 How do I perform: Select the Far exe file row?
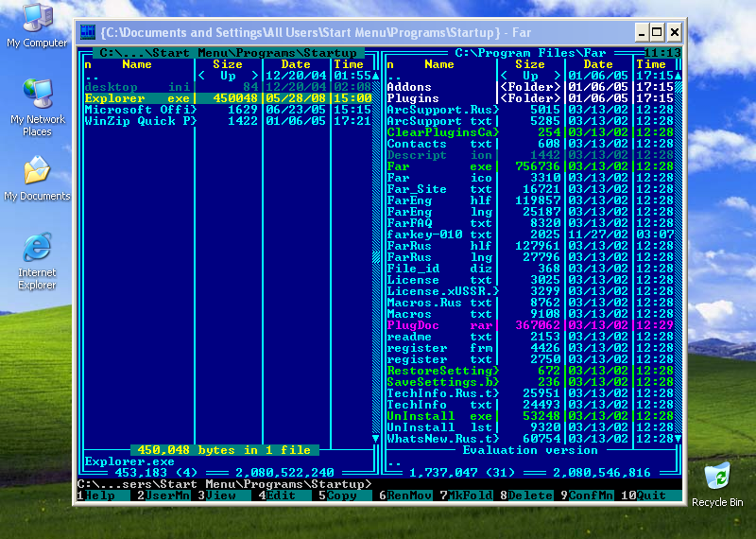coord(530,166)
